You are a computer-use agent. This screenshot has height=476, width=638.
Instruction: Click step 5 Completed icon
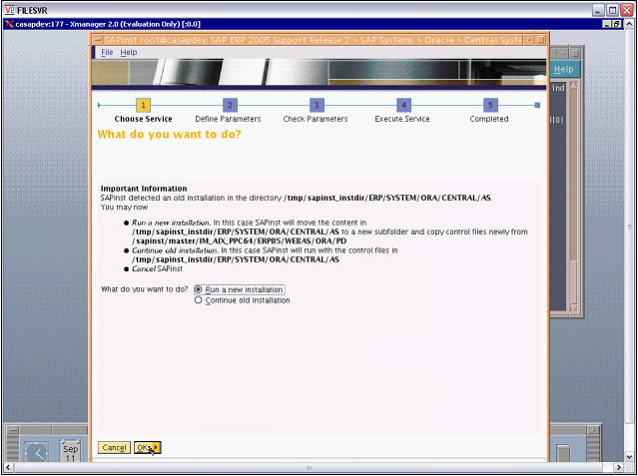pos(490,105)
